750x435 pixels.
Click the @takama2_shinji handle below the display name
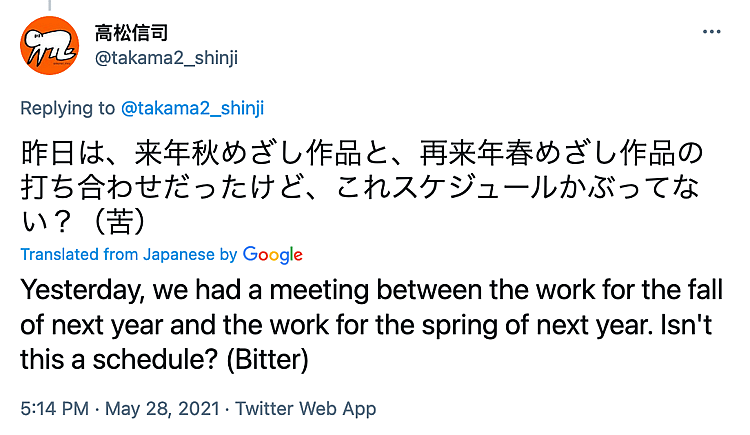(x=168, y=58)
